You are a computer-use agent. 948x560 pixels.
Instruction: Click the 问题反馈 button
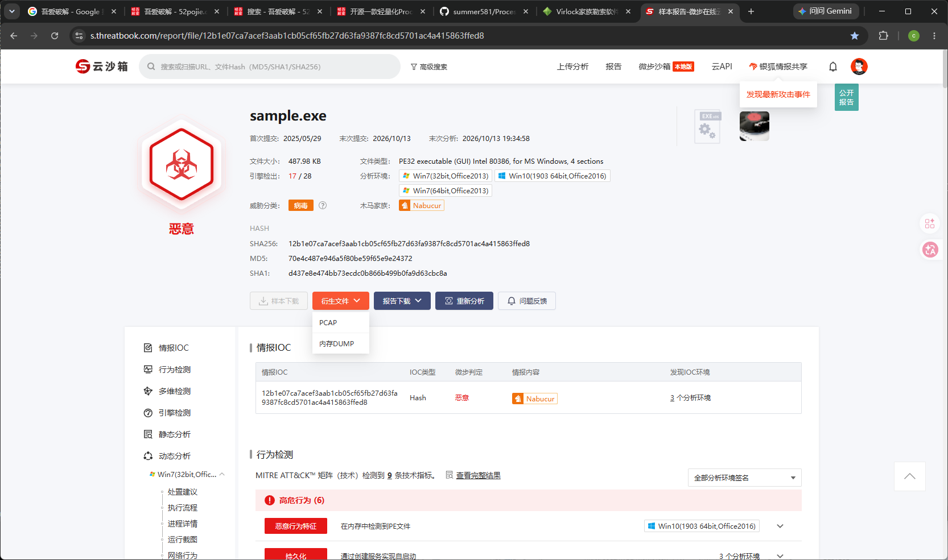pos(527,301)
